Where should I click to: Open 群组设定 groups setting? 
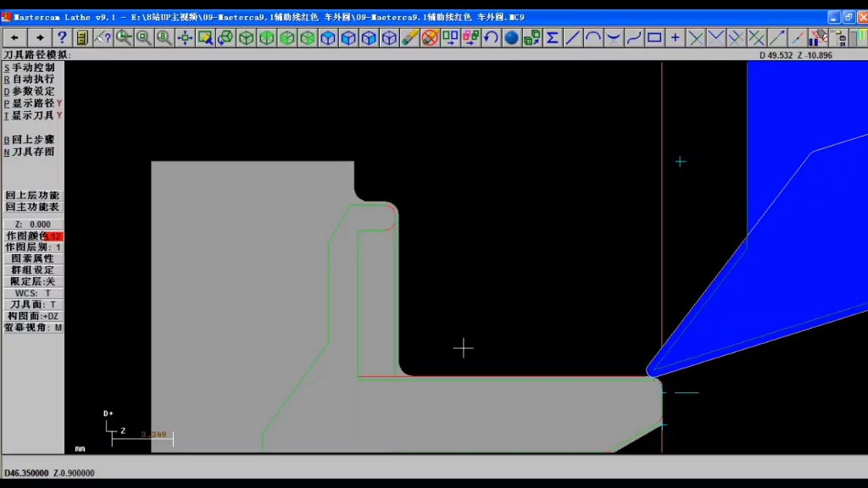point(33,270)
